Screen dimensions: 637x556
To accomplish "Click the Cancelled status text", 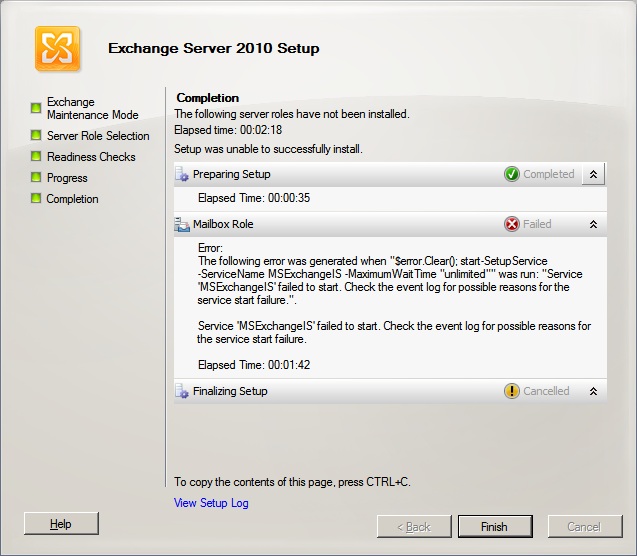I will click(x=546, y=391).
